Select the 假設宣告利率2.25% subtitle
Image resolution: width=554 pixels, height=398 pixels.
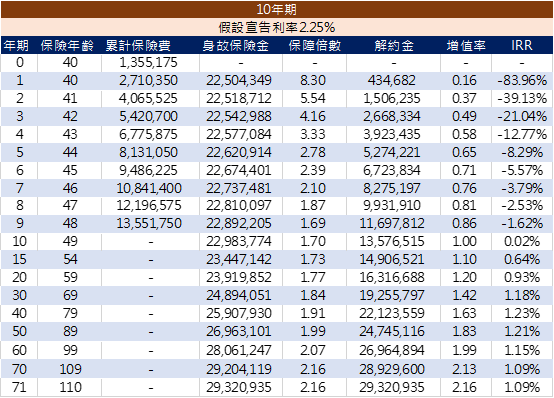[x=277, y=27]
